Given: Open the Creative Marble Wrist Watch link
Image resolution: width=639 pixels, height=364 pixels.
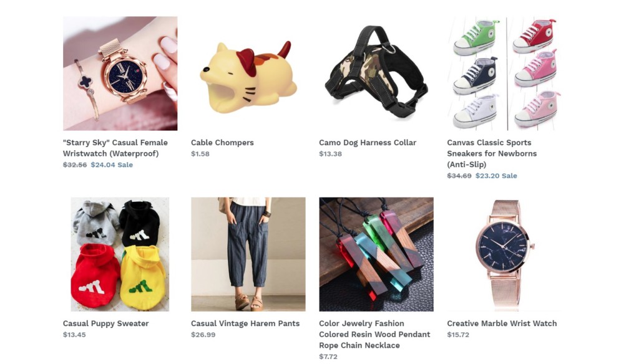Looking at the screenshot, I should point(502,323).
